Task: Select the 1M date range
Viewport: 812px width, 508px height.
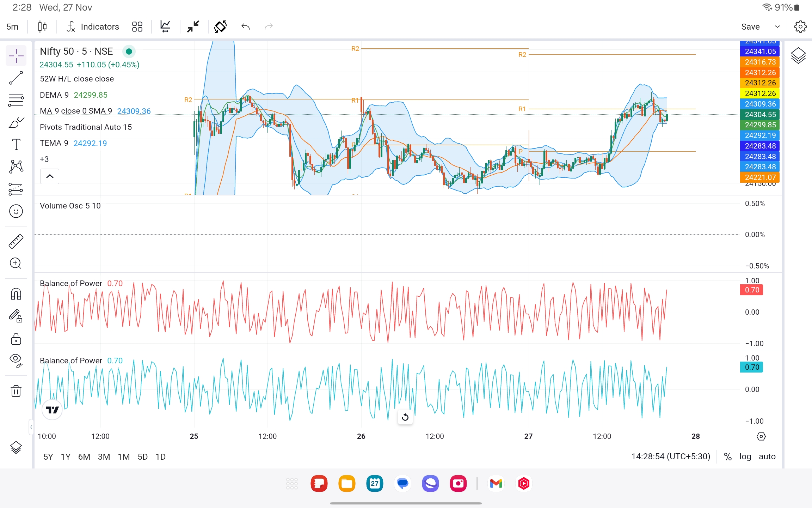Action: pyautogui.click(x=124, y=456)
